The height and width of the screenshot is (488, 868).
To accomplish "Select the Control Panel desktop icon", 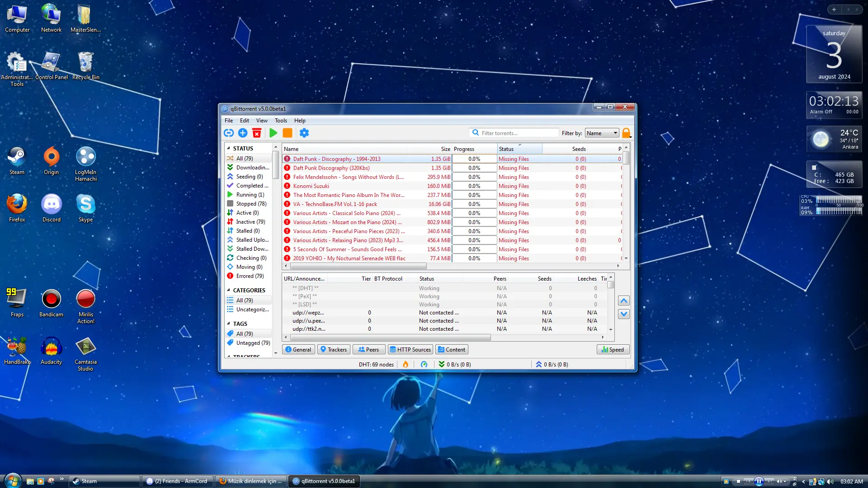I will pyautogui.click(x=52, y=66).
